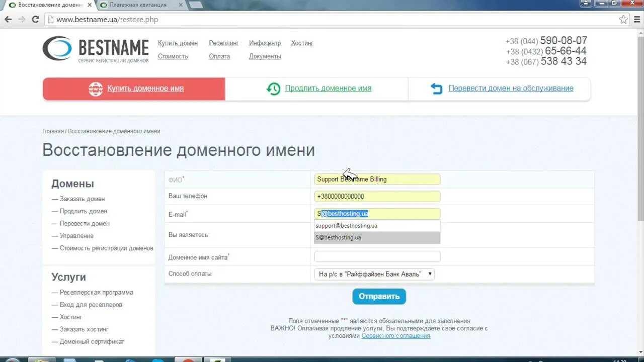Open the 'Инфоцентр' top menu link
Viewport: 644px width, 362px height.
click(265, 43)
